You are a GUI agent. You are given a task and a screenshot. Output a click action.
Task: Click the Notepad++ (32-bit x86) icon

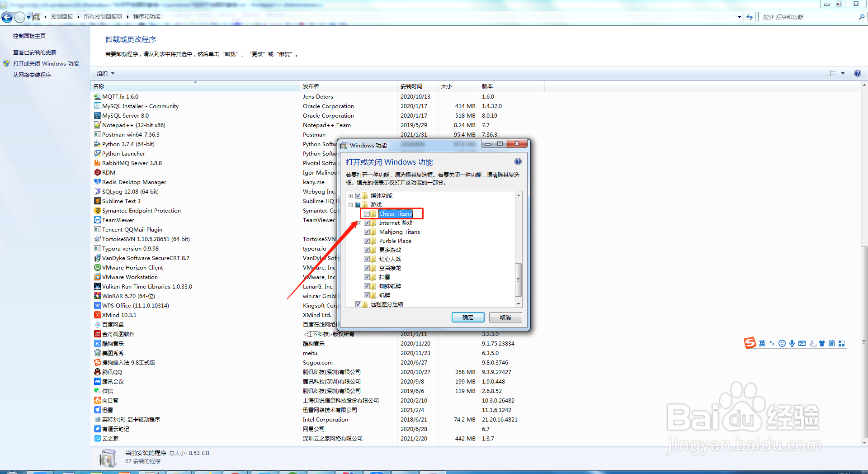click(97, 125)
